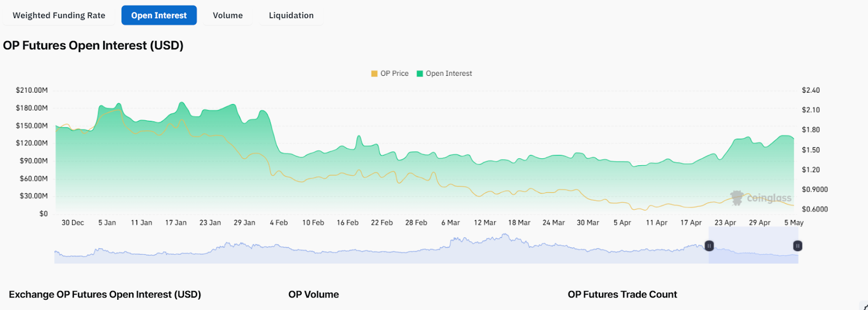This screenshot has width=868, height=310.
Task: Switch to the Weighted Funding Rate tab
Action: tap(59, 15)
